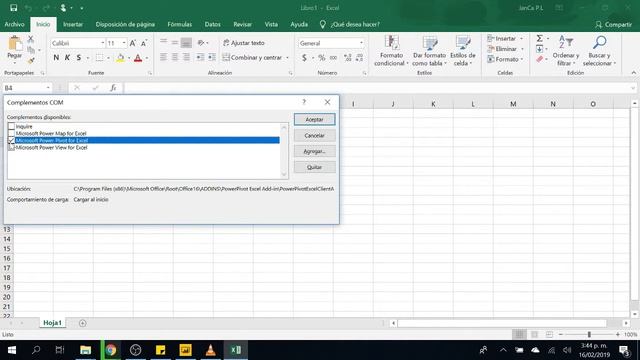Click the Agregar... button

click(x=314, y=151)
